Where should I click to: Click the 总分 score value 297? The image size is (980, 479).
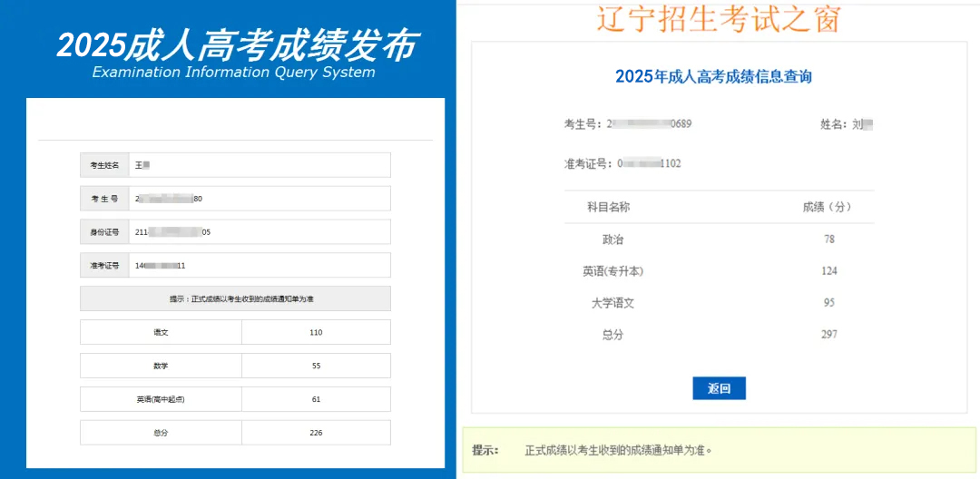tap(828, 335)
